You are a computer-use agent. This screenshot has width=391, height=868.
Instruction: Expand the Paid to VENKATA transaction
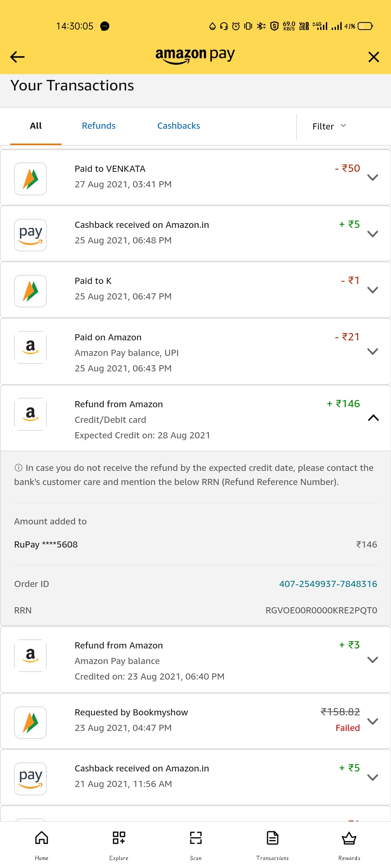[x=373, y=178]
